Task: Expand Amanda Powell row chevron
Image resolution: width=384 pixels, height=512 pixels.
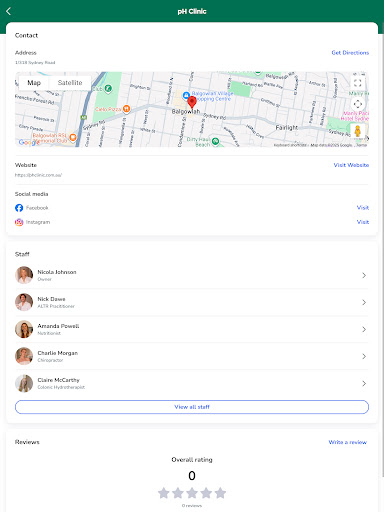Action: point(364,329)
